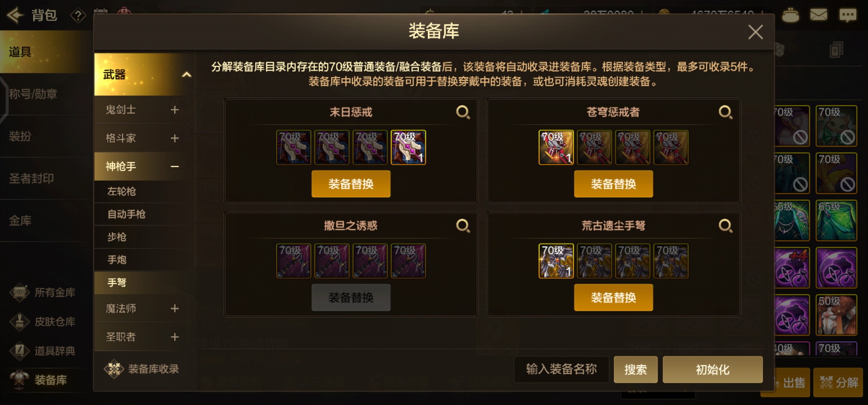868x405 pixels.
Task: Click 装备替换 under 末日惩戒
Action: (351, 184)
